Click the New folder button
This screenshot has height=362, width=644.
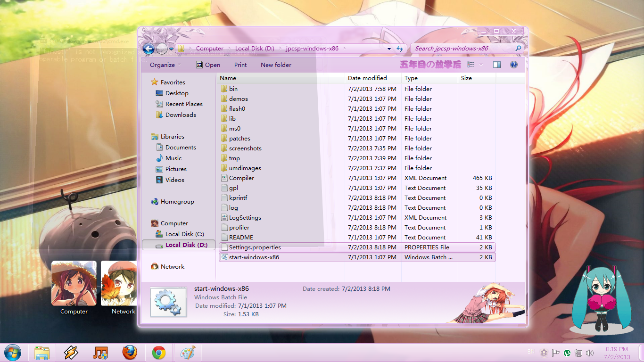tap(276, 65)
